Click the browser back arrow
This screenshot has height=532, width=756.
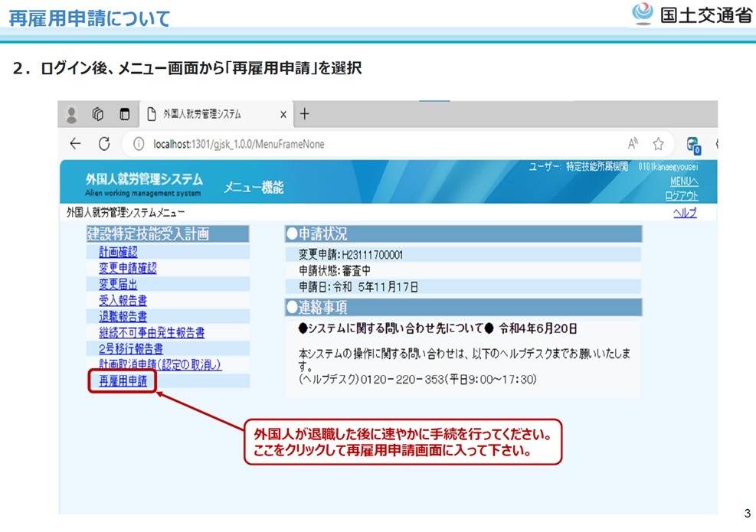(x=75, y=144)
